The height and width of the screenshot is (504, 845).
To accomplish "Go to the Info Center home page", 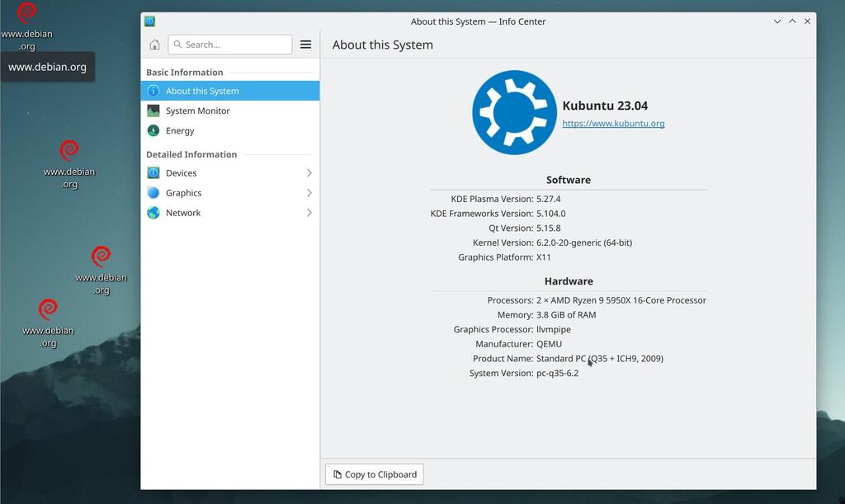I will pyautogui.click(x=154, y=45).
